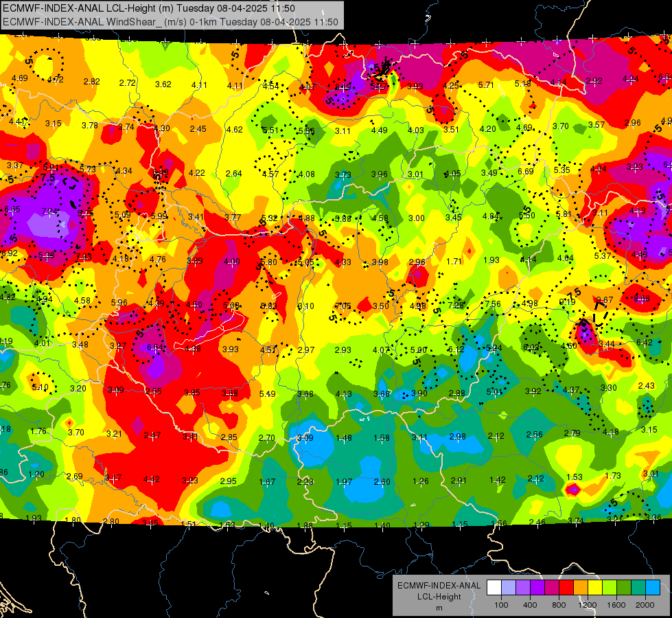The width and height of the screenshot is (672, 618).
Task: Click the grid value 1.48
Action: [x=344, y=438]
